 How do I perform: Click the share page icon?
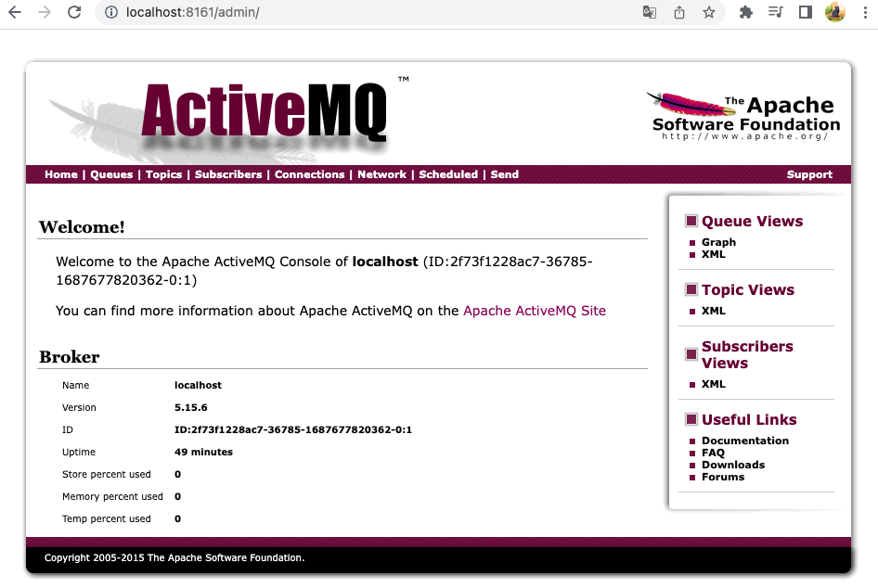(678, 12)
